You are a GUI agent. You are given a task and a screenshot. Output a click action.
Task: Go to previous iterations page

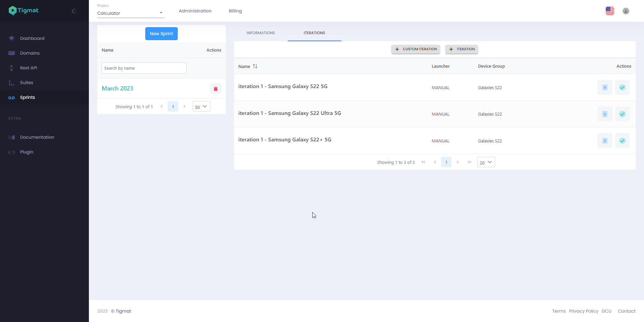pyautogui.click(x=435, y=162)
